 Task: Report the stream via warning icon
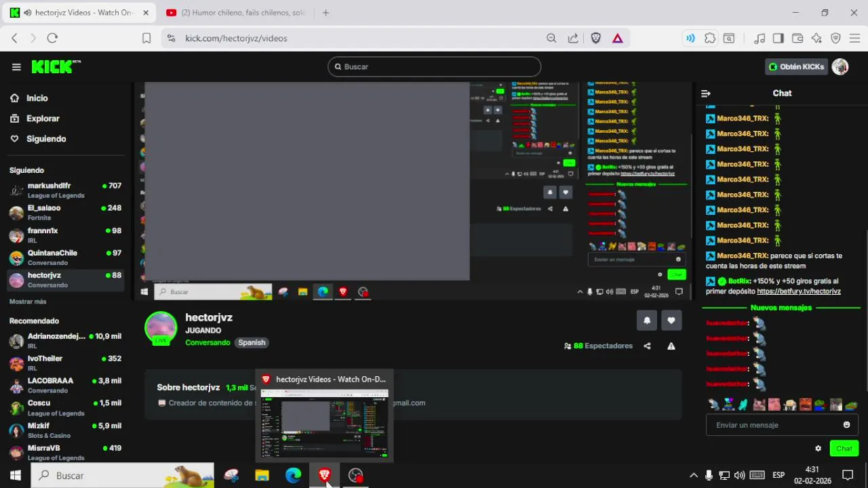671,346
